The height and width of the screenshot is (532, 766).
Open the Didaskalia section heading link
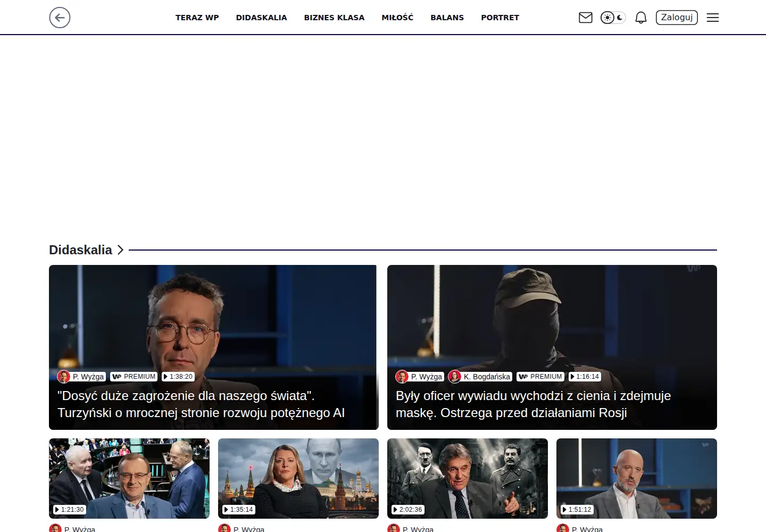(81, 250)
